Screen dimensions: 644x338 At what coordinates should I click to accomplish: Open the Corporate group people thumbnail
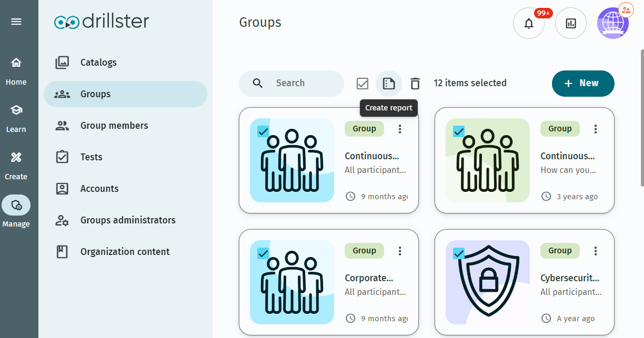[292, 282]
